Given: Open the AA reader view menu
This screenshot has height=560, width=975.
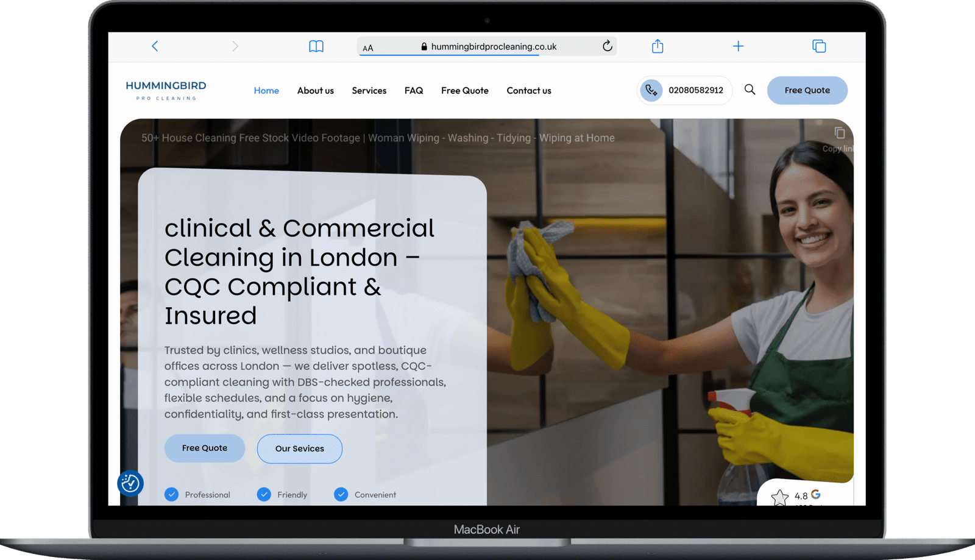Looking at the screenshot, I should pyautogui.click(x=368, y=48).
